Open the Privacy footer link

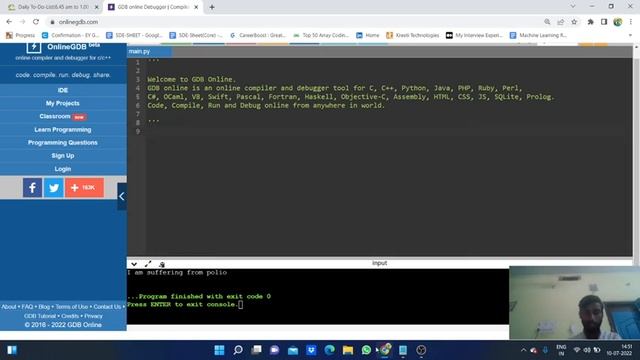[x=93, y=316]
